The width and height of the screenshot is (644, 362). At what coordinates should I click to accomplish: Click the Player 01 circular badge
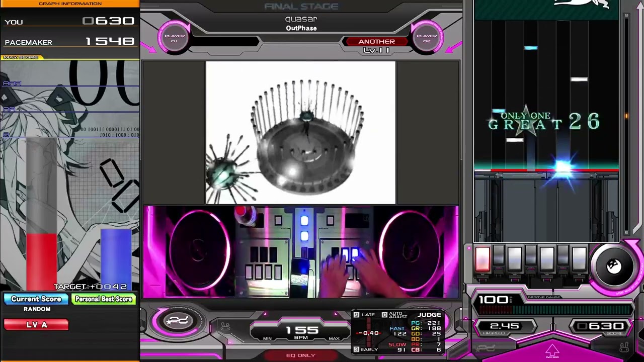tap(175, 38)
